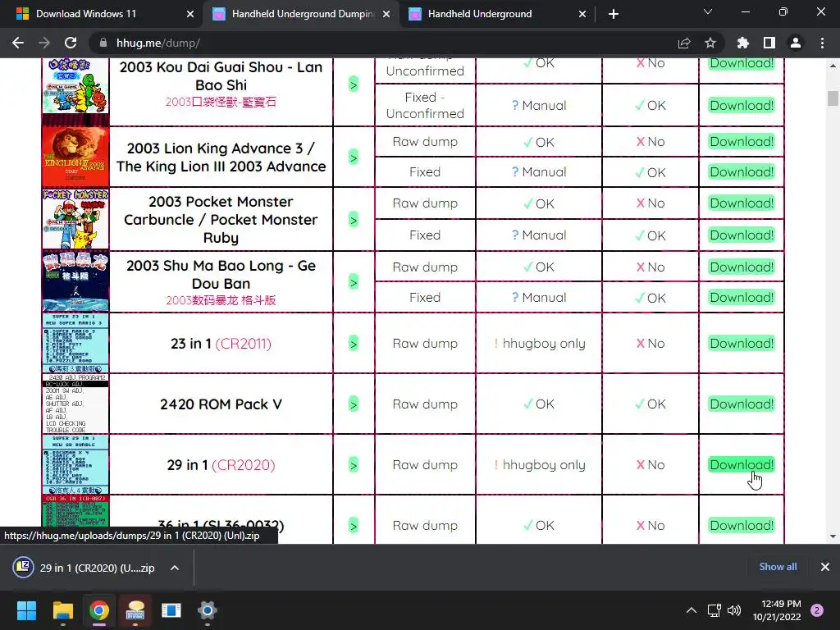Click the "2420 ROM Pack V" title text
Image resolution: width=840 pixels, height=630 pixels.
[221, 404]
